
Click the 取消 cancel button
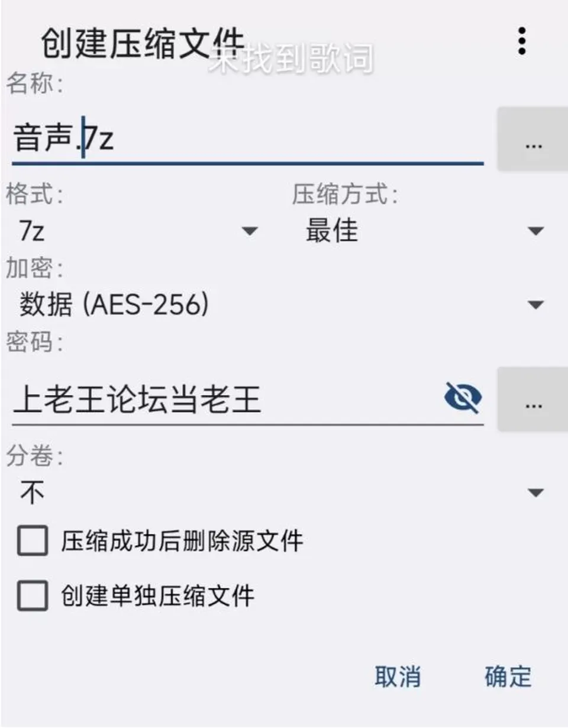coord(398,677)
